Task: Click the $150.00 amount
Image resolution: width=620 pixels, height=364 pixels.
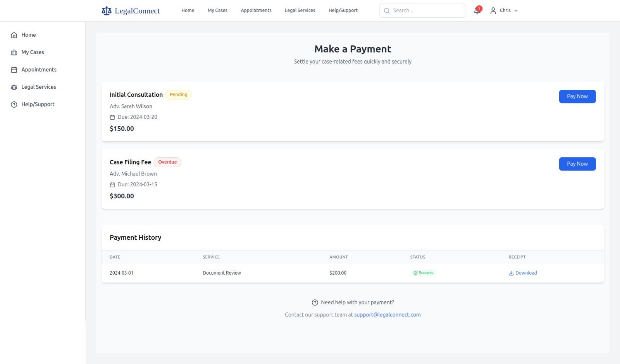Action: point(122,129)
